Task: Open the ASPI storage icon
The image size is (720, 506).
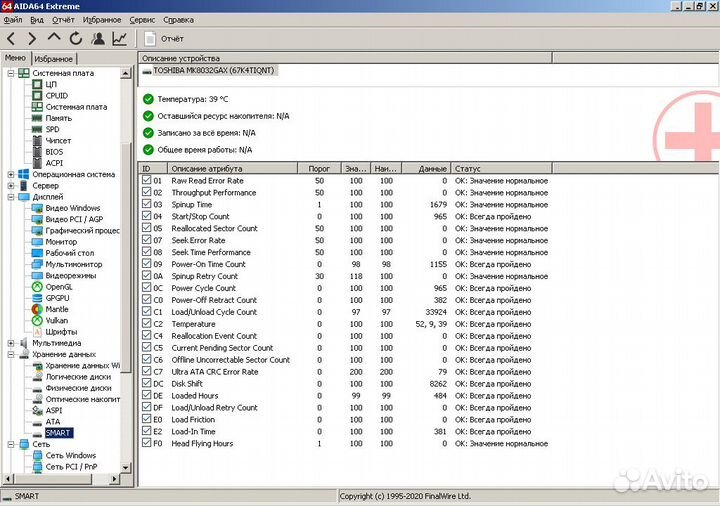Action: [x=37, y=410]
